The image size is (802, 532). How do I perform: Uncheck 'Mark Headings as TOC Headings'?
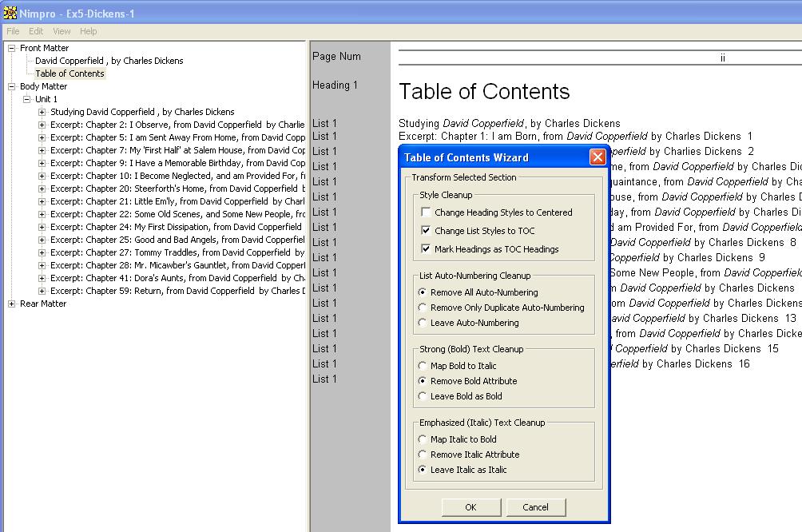click(x=426, y=248)
